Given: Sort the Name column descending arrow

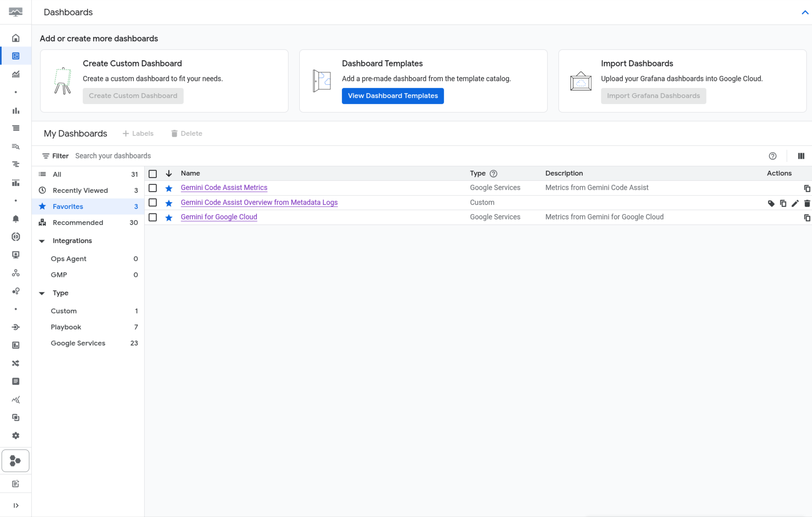Looking at the screenshot, I should tap(169, 173).
